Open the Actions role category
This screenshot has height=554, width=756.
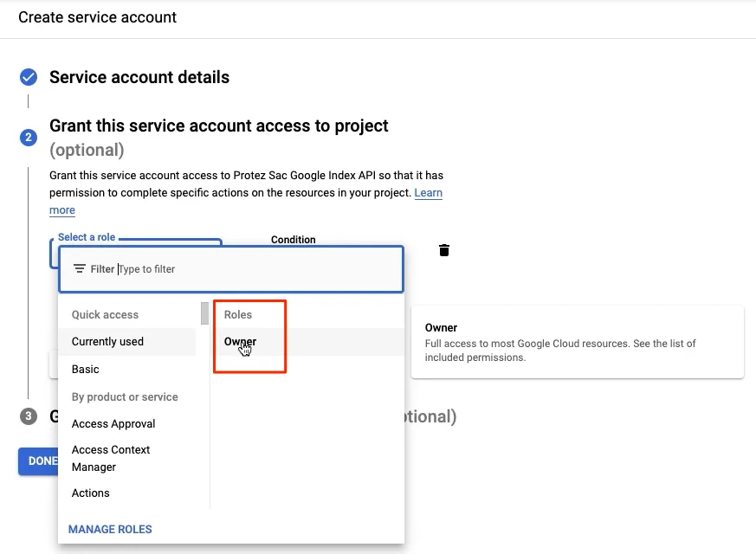point(127,493)
